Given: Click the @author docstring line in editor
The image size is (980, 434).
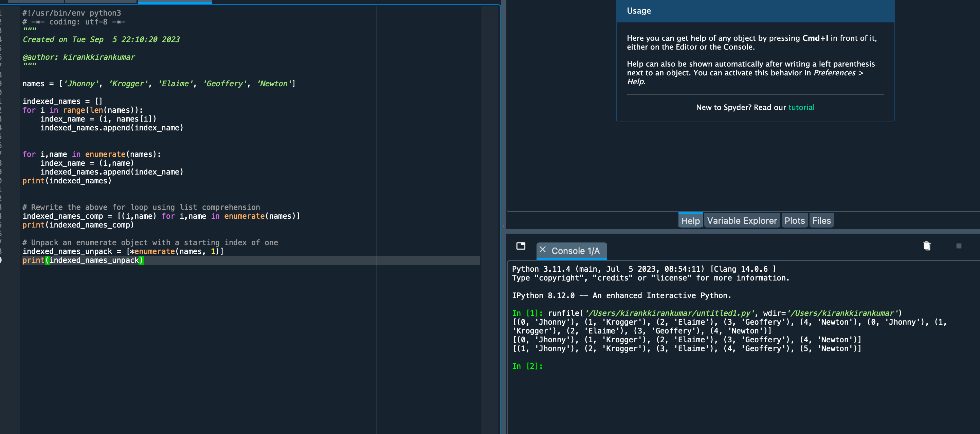Looking at the screenshot, I should (78, 57).
